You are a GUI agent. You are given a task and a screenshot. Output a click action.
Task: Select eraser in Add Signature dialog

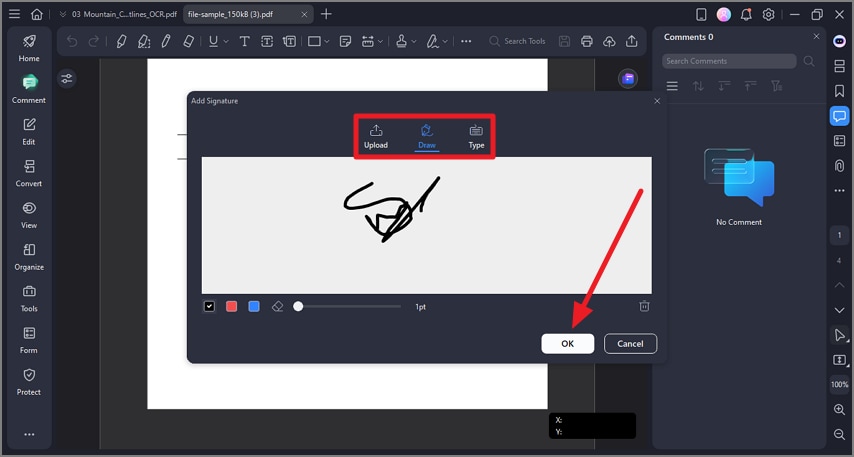pos(277,307)
